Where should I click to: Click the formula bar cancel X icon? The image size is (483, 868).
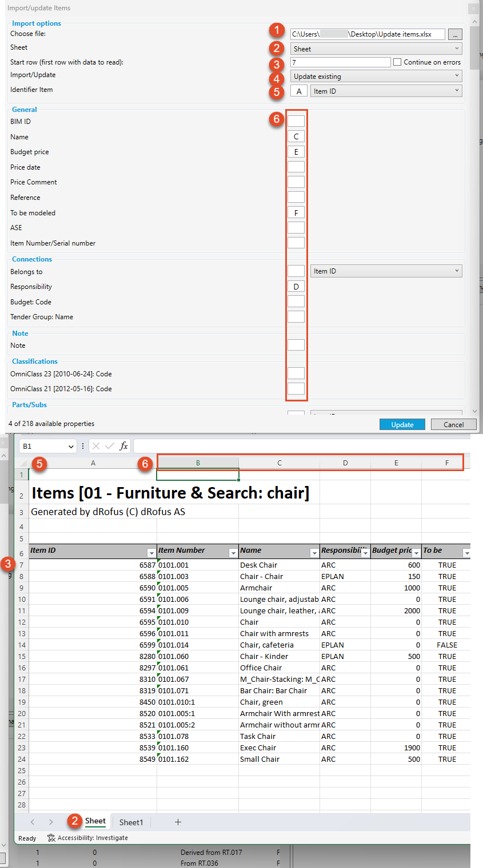[x=95, y=446]
